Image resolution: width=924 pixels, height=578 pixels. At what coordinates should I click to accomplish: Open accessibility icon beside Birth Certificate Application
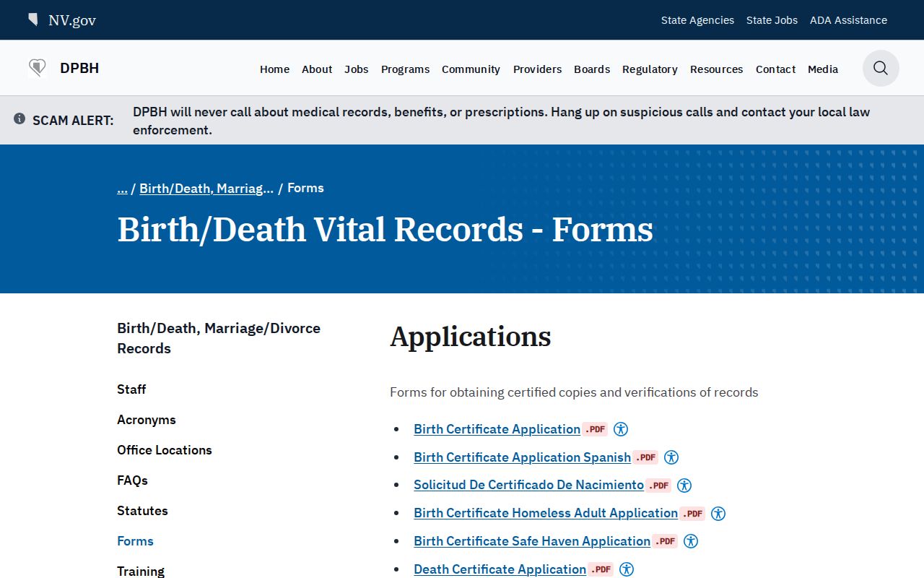(621, 429)
